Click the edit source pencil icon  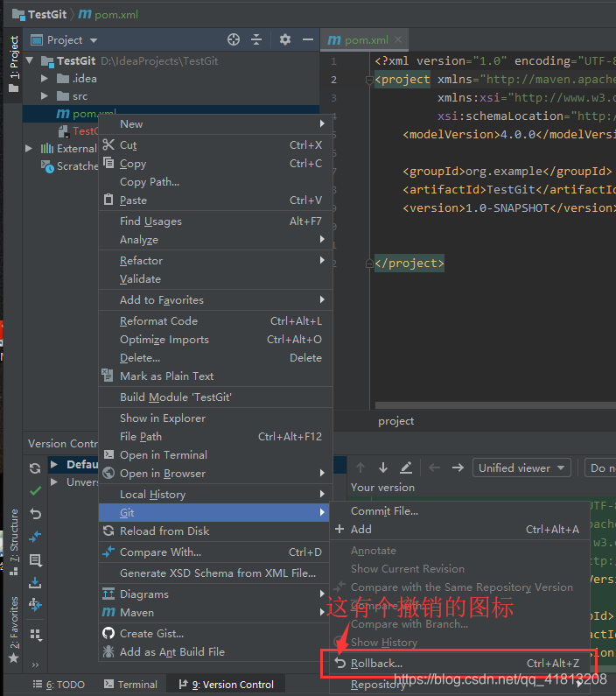406,468
